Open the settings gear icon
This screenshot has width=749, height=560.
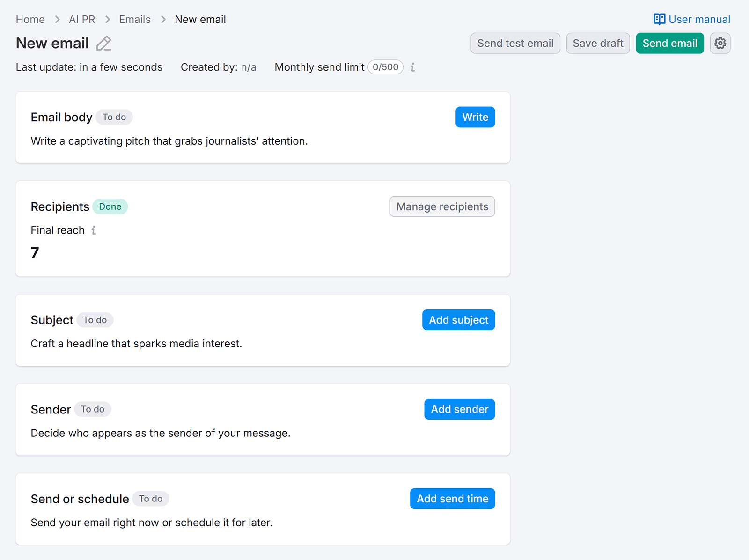tap(720, 43)
